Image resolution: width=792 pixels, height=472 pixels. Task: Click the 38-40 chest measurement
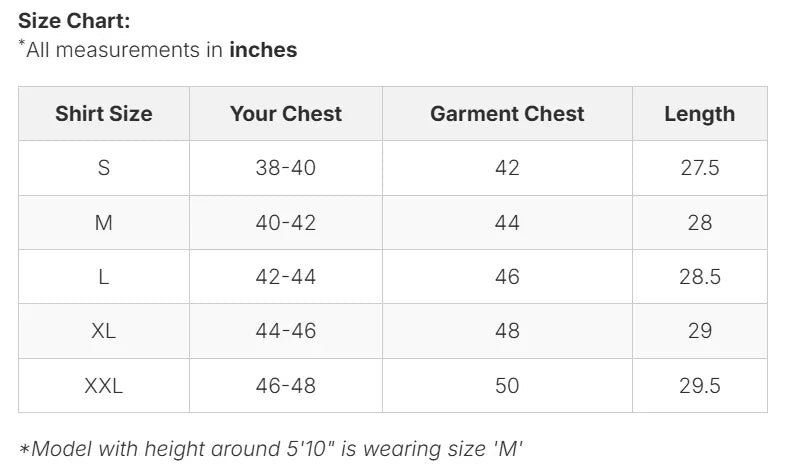pyautogui.click(x=286, y=168)
